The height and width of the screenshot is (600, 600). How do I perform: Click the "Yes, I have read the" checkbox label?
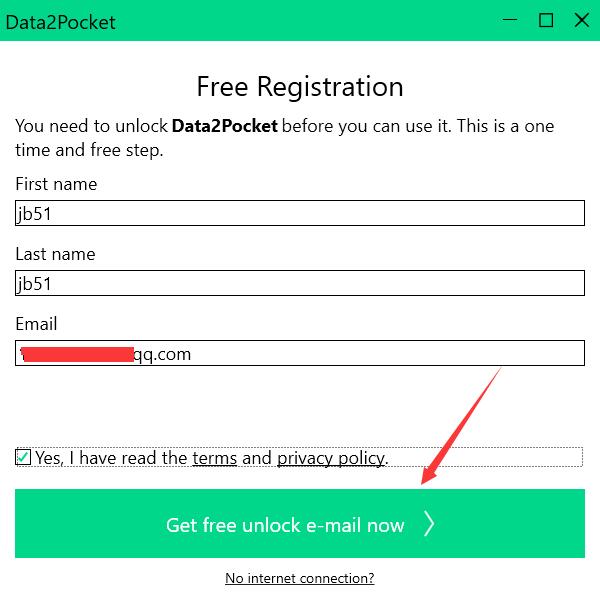(112, 458)
